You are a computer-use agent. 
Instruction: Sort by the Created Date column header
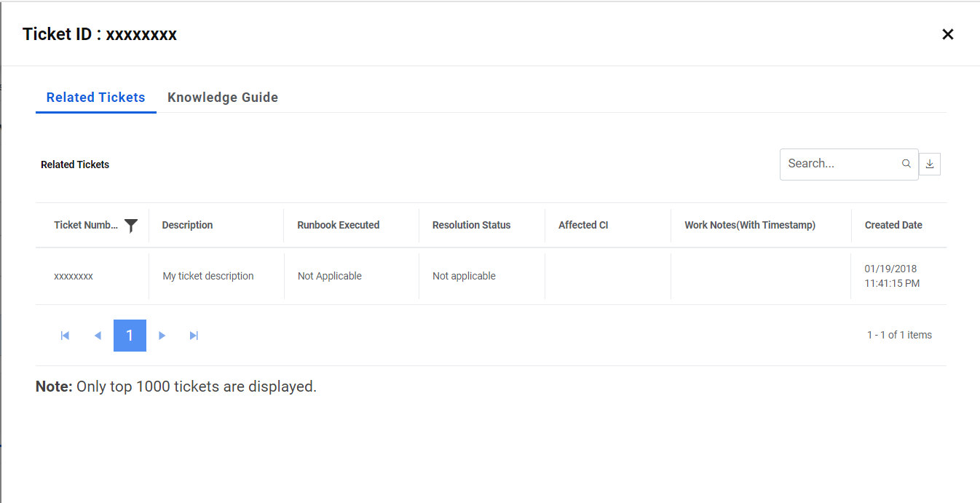pos(893,225)
